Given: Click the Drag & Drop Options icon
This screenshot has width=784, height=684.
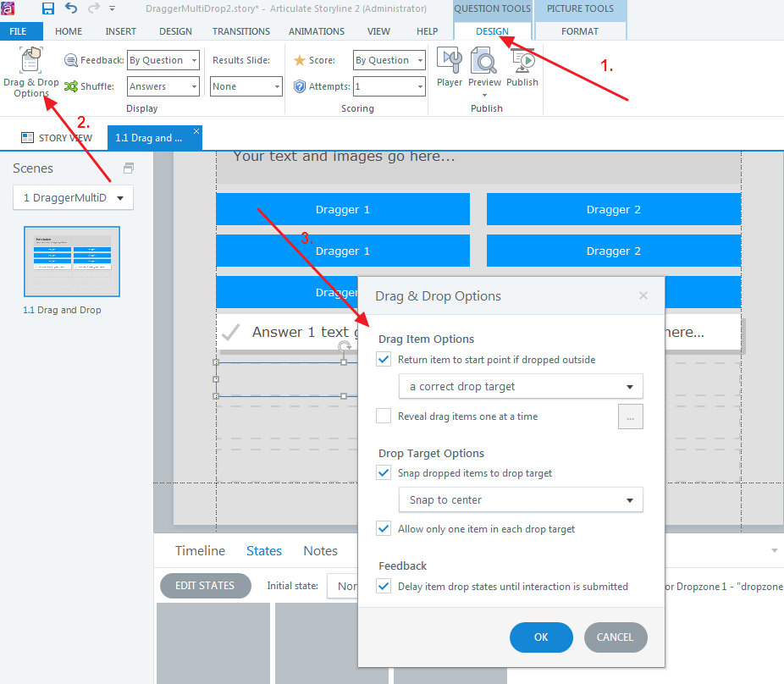Looking at the screenshot, I should coord(31,63).
